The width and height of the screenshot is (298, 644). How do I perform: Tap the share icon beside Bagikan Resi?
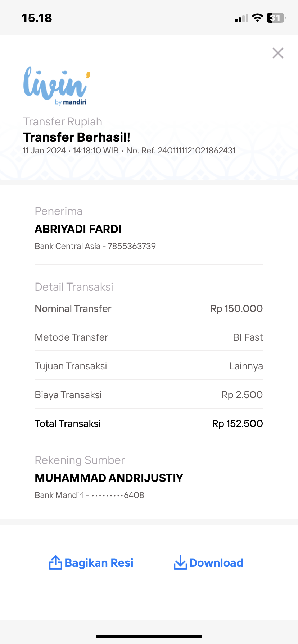[55, 562]
